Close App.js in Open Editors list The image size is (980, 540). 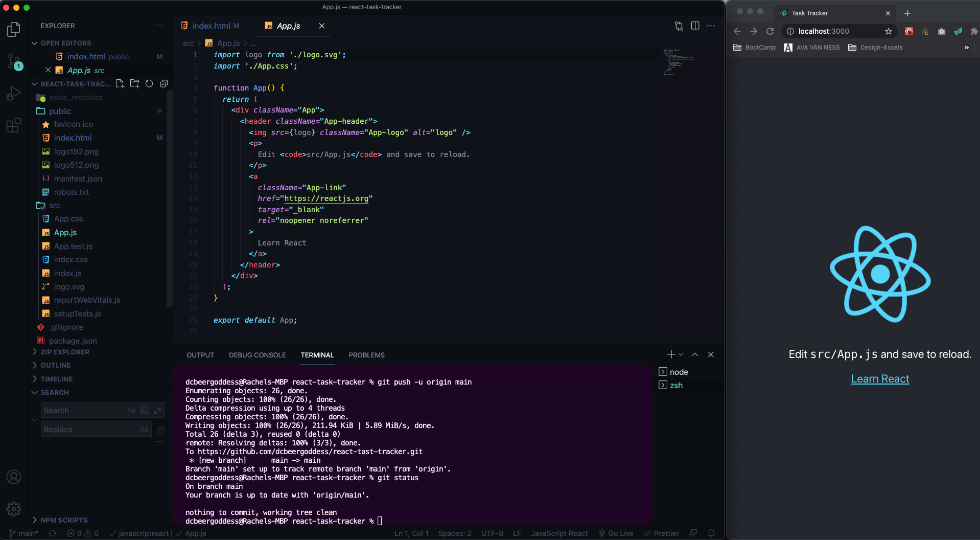click(48, 70)
